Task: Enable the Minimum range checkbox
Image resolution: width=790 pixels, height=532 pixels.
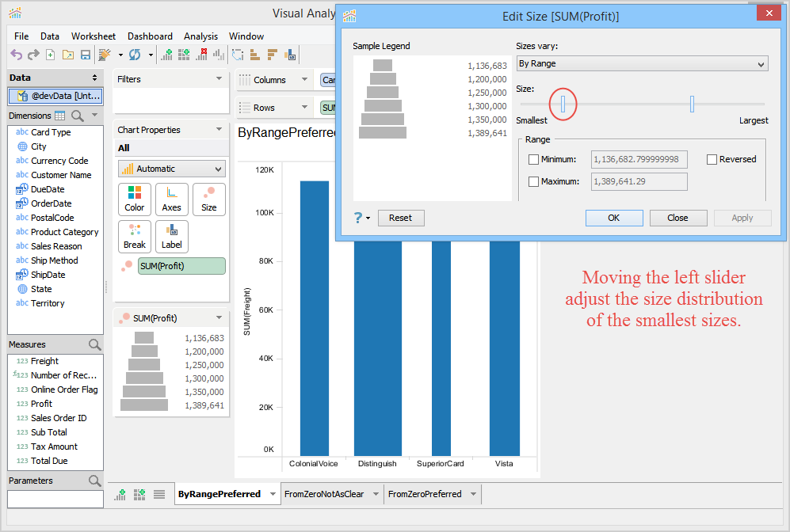Action: click(x=533, y=160)
